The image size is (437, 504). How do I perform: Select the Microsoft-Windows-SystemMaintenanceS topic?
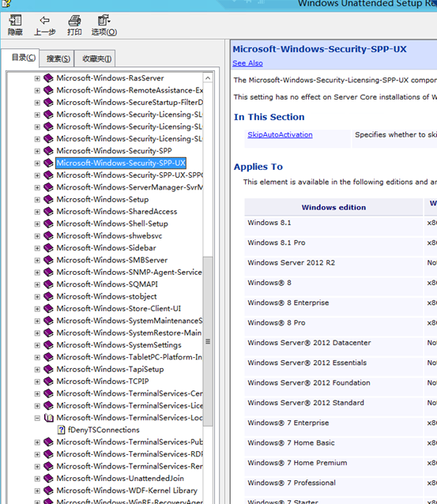[130, 321]
